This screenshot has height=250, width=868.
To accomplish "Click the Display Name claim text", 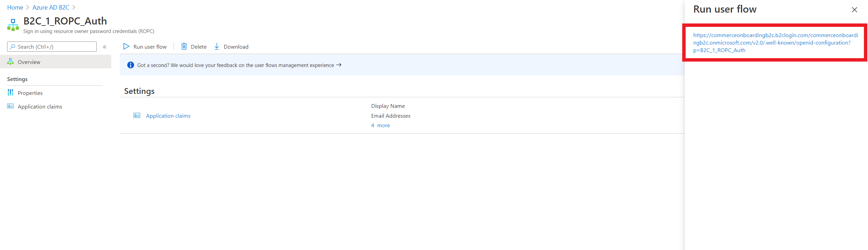I will (388, 106).
